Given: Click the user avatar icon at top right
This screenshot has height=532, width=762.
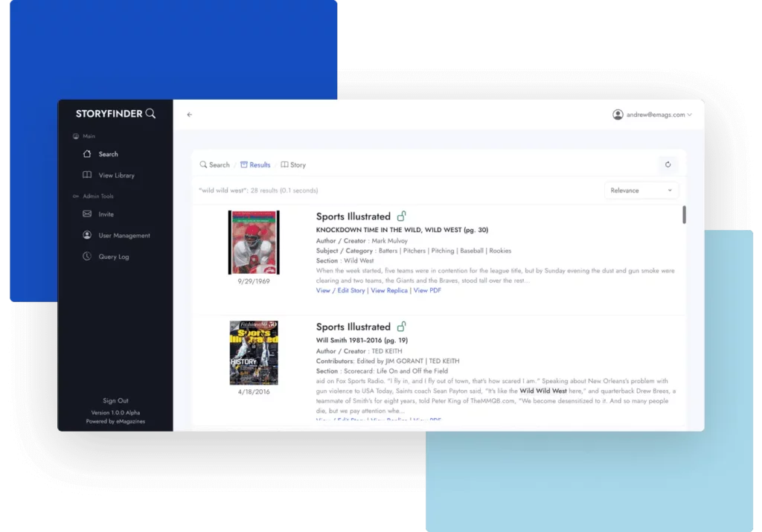Looking at the screenshot, I should [618, 115].
